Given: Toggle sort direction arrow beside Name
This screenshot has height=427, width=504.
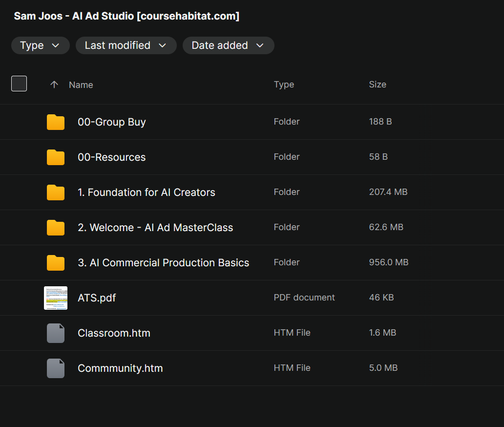Looking at the screenshot, I should pos(54,85).
